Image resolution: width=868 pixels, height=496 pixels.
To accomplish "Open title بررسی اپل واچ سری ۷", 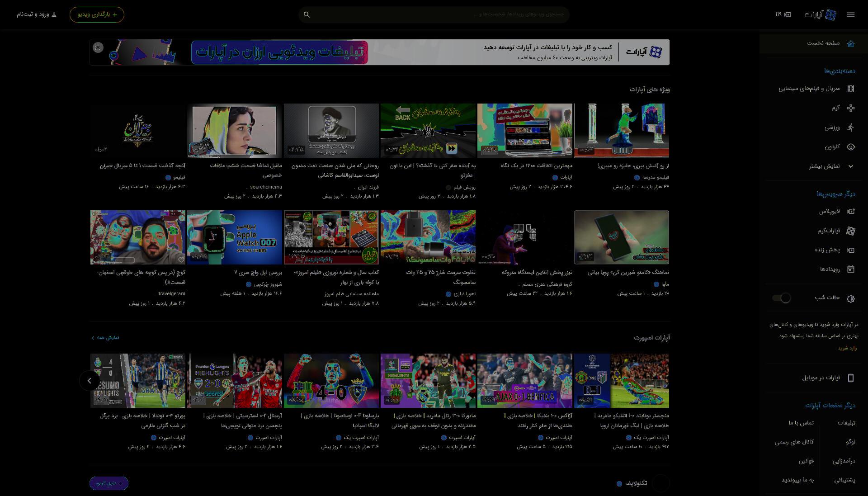I will [x=258, y=273].
